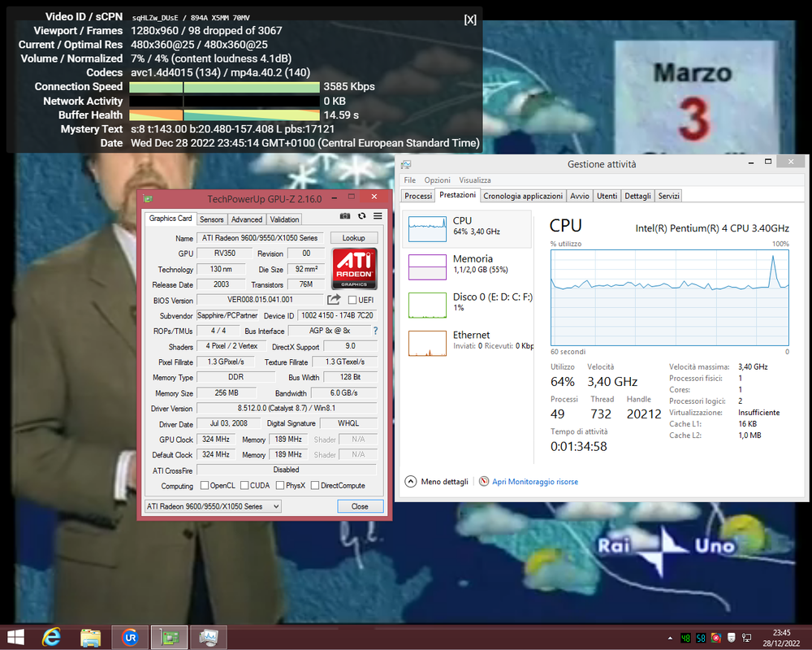The width and height of the screenshot is (812, 650).
Task: Open Apri Monitoraggio risorse link
Action: (x=535, y=482)
